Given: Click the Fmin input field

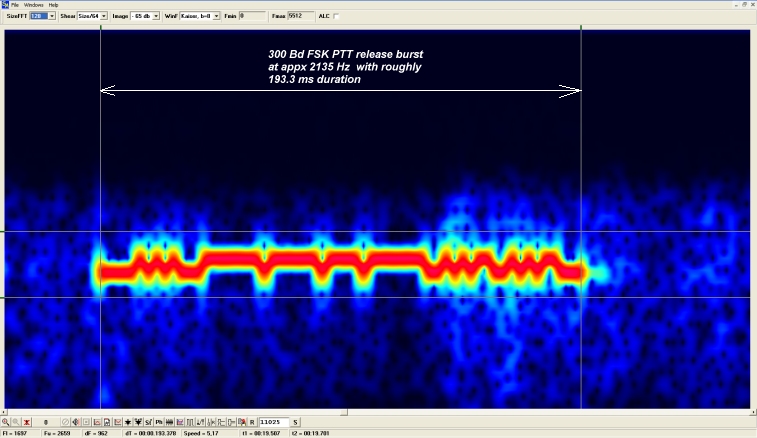Looking at the screenshot, I should click(253, 16).
